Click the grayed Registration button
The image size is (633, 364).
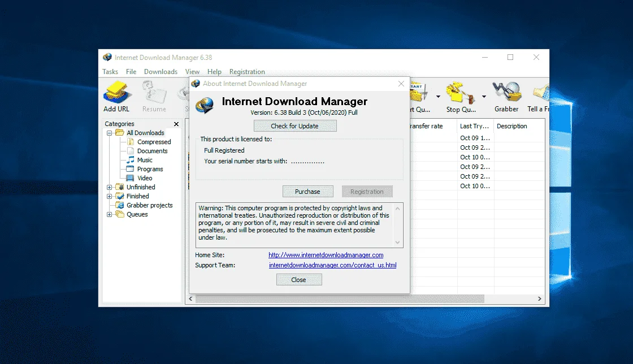pyautogui.click(x=367, y=191)
